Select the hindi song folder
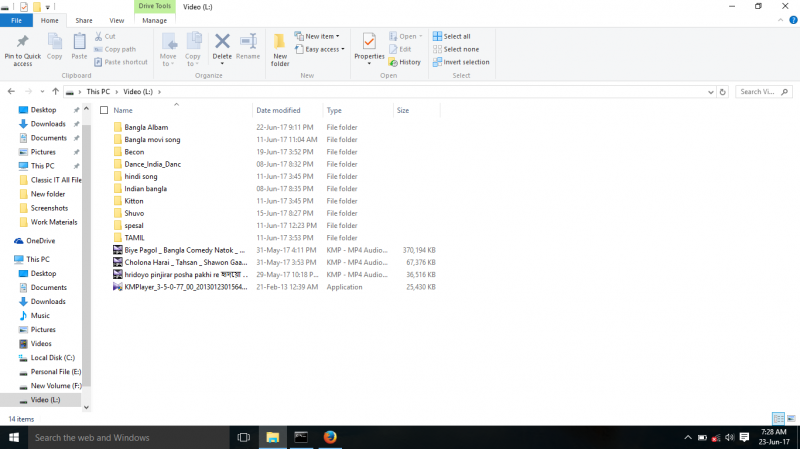Screen dimensions: 800x449 pos(141,176)
